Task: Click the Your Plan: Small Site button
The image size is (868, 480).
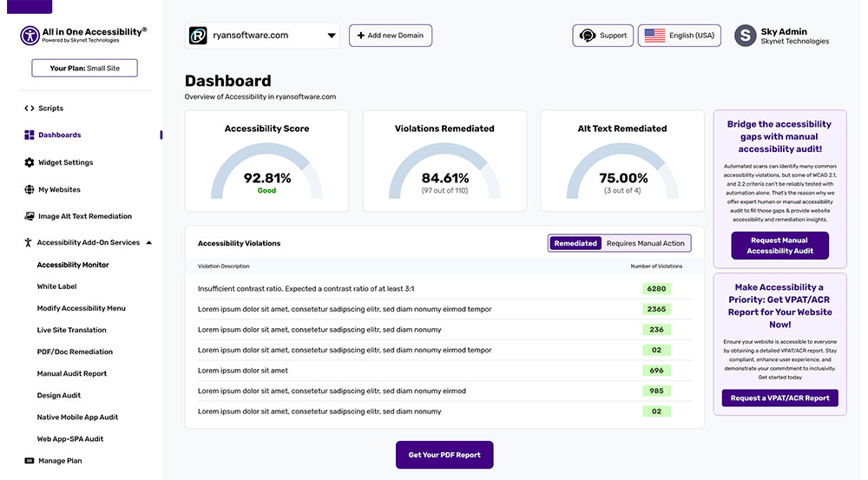Action: pos(85,68)
